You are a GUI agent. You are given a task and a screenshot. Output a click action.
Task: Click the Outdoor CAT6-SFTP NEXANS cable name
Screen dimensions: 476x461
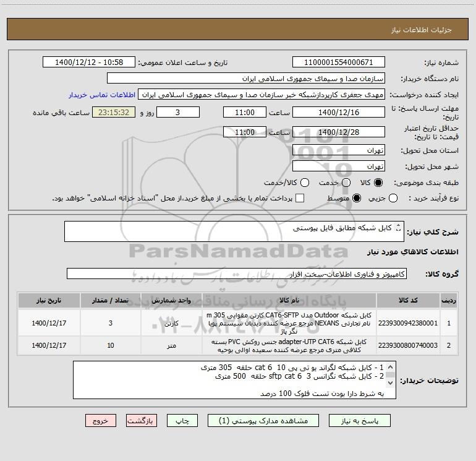click(x=289, y=323)
